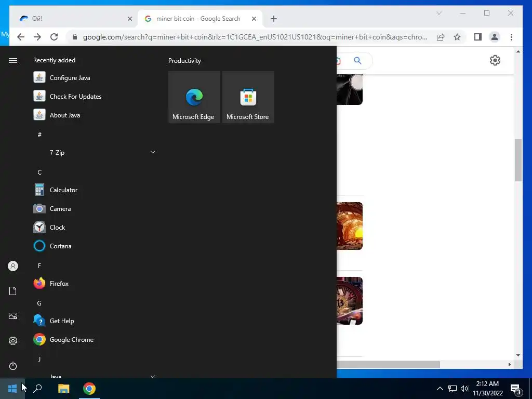
Task: Open File Explorer from the taskbar
Action: click(x=63, y=389)
